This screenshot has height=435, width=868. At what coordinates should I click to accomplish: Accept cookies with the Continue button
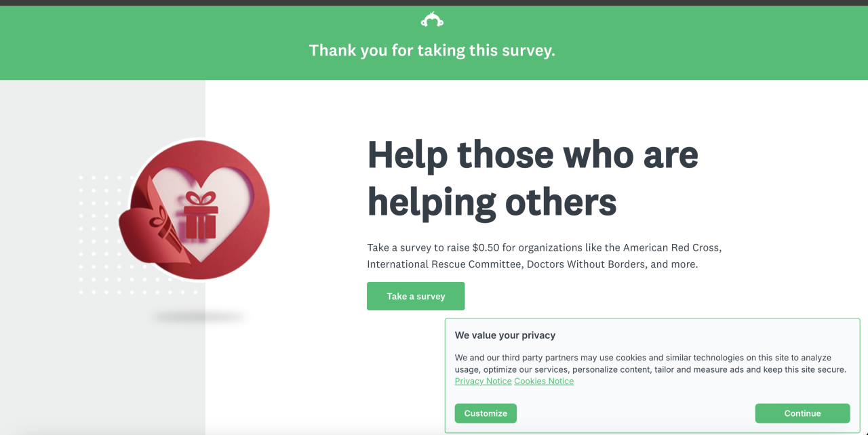802,413
